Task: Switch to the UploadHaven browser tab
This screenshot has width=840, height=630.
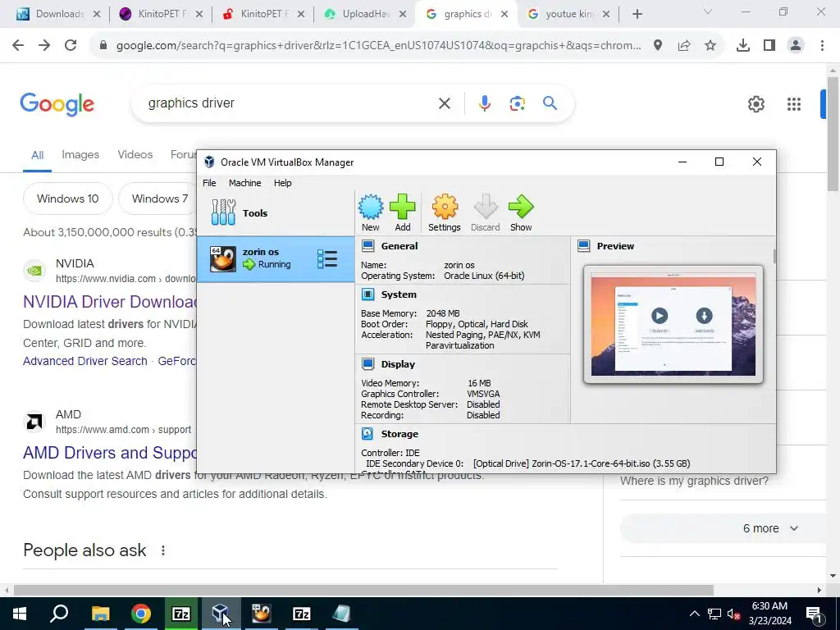Action: click(363, 14)
